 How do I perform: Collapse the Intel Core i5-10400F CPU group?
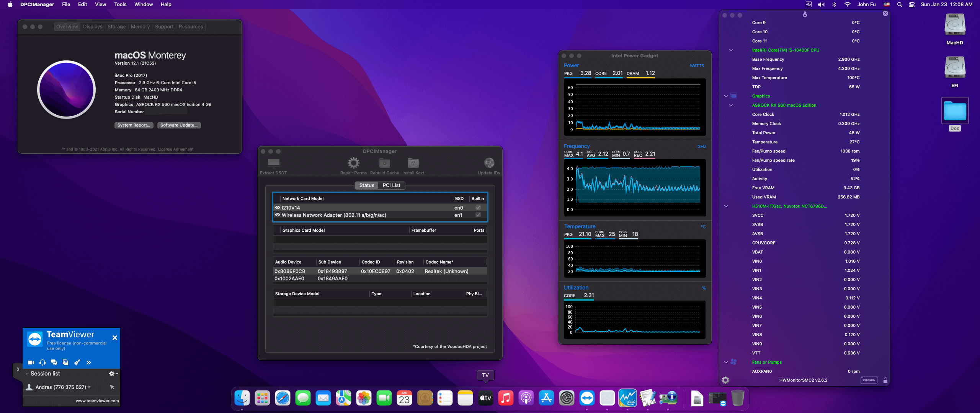pyautogui.click(x=731, y=50)
